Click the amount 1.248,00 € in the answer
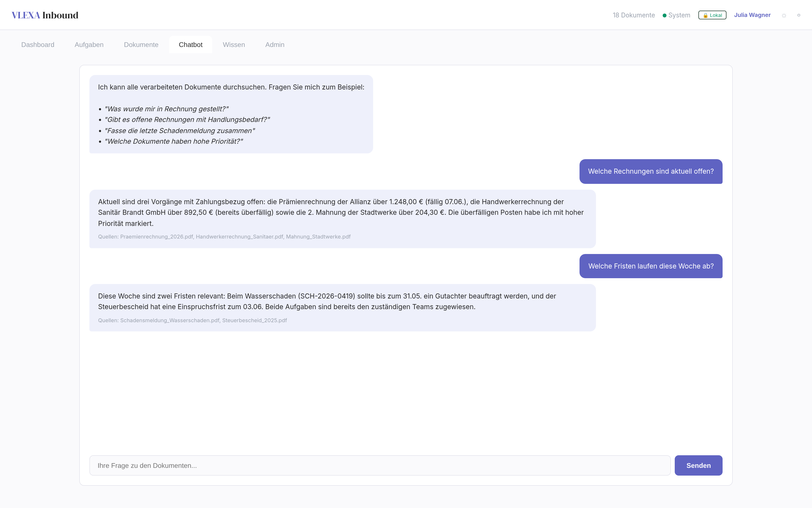 click(406, 202)
